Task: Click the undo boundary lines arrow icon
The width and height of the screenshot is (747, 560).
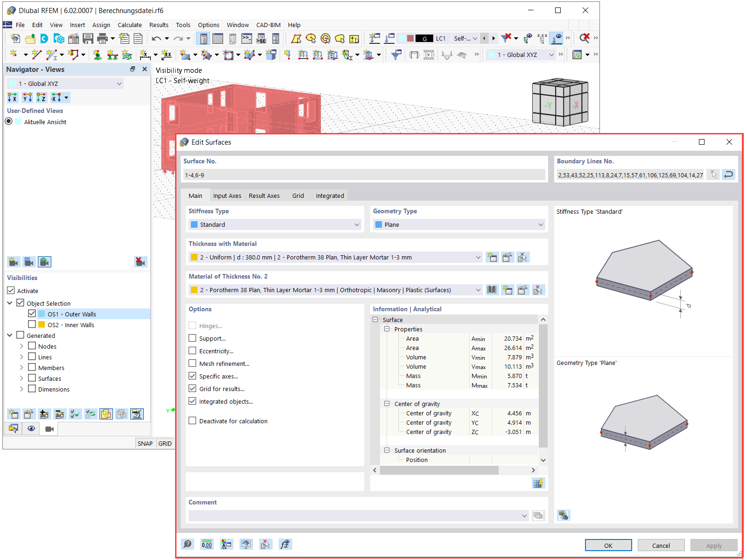Action: 728,174
